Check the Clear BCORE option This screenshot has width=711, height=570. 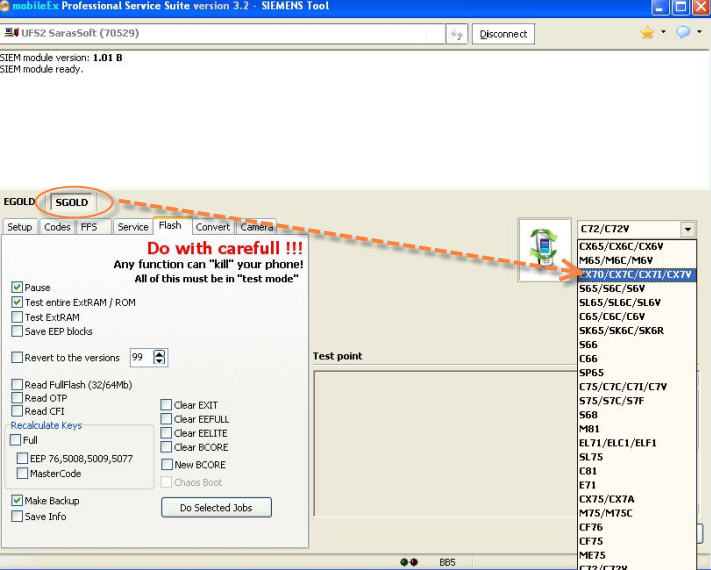click(x=166, y=447)
